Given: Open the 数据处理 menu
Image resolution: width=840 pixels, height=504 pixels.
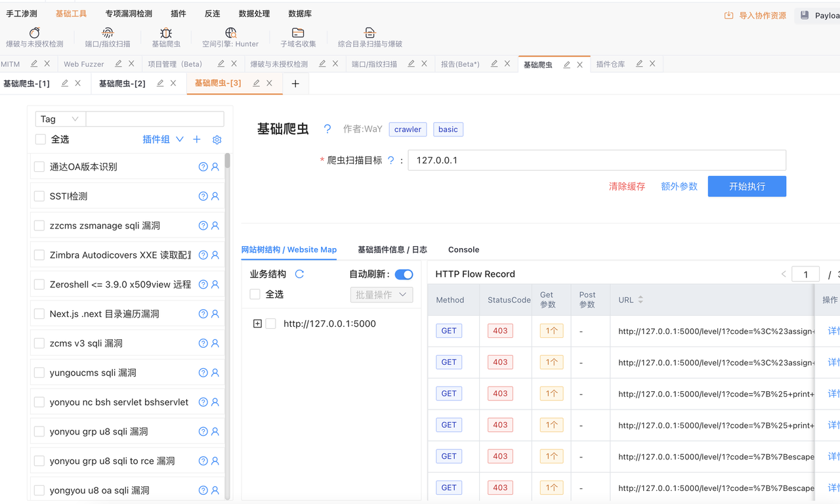Looking at the screenshot, I should tap(254, 14).
